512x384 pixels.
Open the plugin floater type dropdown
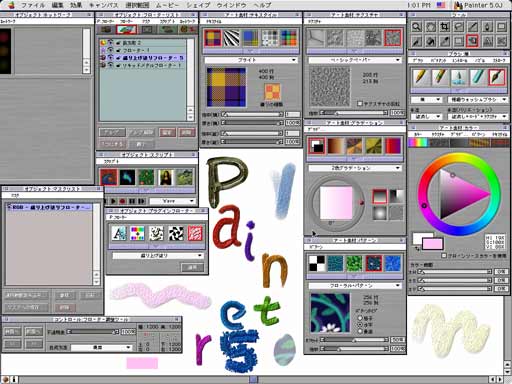click(158, 256)
